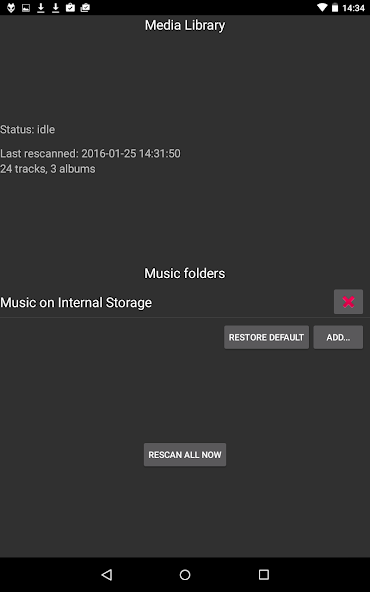Go back with the triangle navigation button
The image size is (370, 592).
pyautogui.click(x=107, y=575)
